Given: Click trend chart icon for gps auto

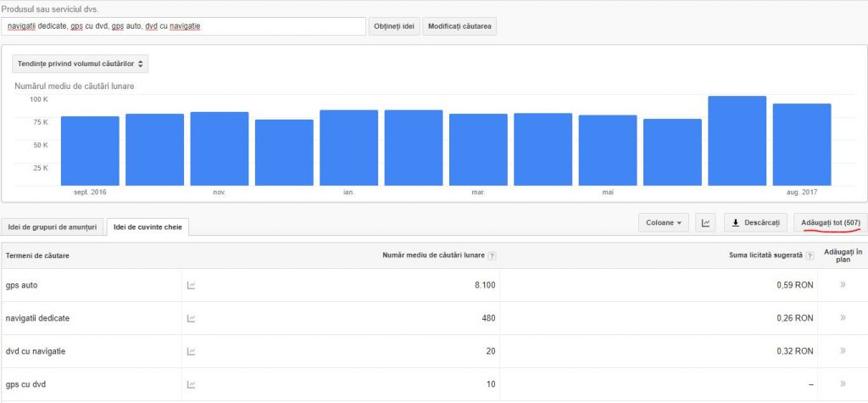Looking at the screenshot, I should point(192,285).
